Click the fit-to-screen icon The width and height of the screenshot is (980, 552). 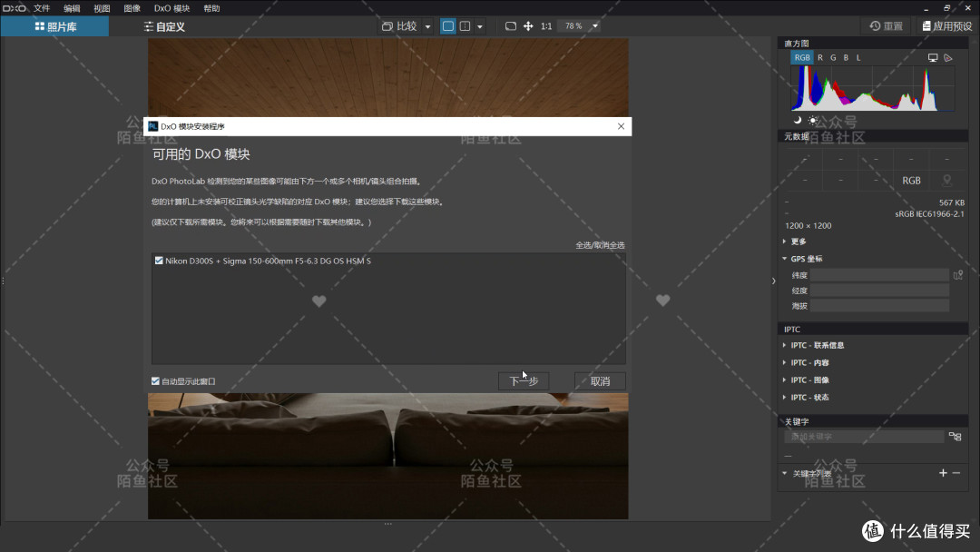pyautogui.click(x=511, y=25)
